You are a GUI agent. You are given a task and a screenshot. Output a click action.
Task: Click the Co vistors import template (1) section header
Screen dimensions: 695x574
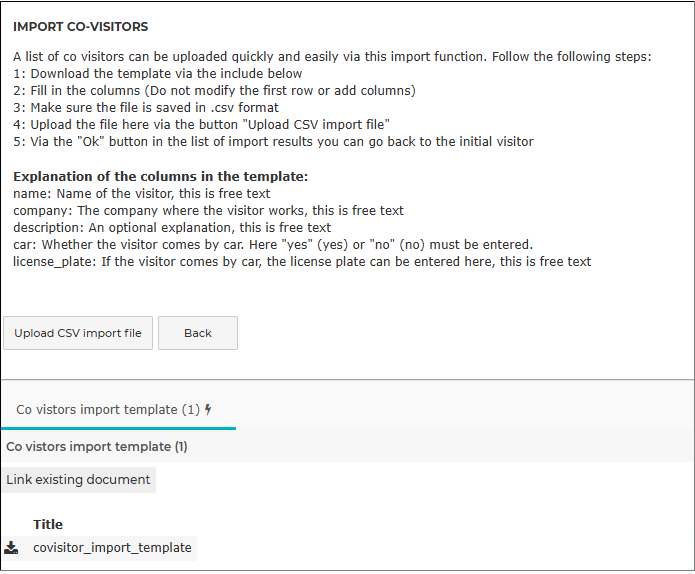(97, 446)
